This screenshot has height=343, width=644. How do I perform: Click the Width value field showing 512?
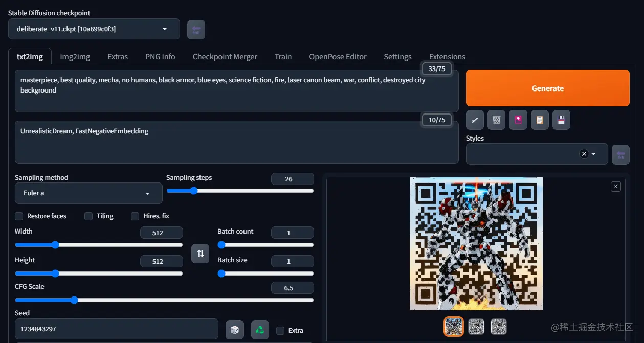[x=161, y=233]
